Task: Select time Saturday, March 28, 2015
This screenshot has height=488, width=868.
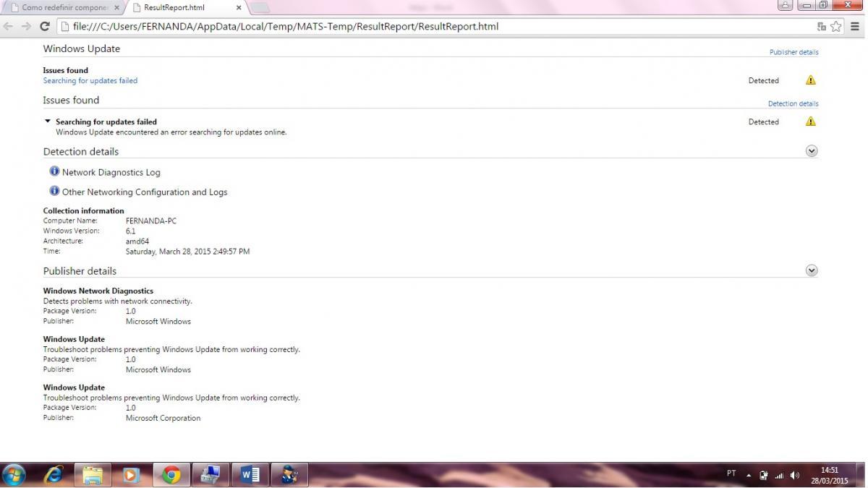Action: point(188,252)
